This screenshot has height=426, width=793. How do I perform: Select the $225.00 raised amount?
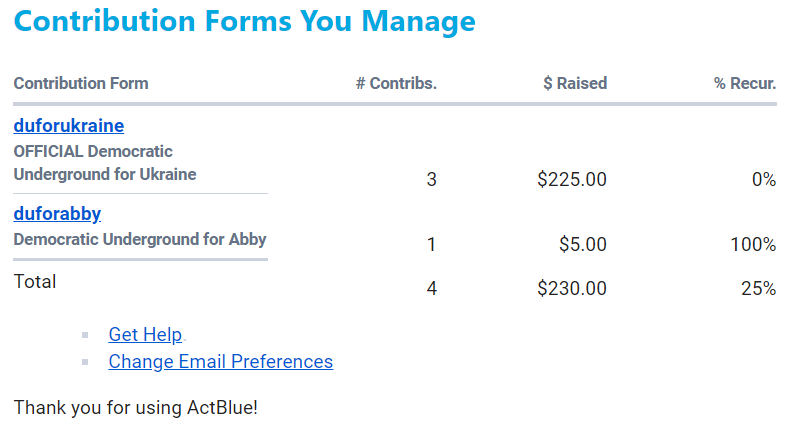[571, 180]
